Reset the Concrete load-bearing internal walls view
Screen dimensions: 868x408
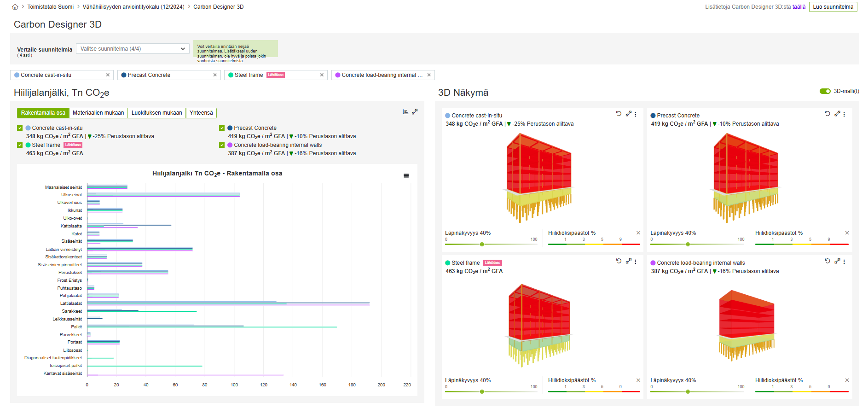tap(827, 261)
